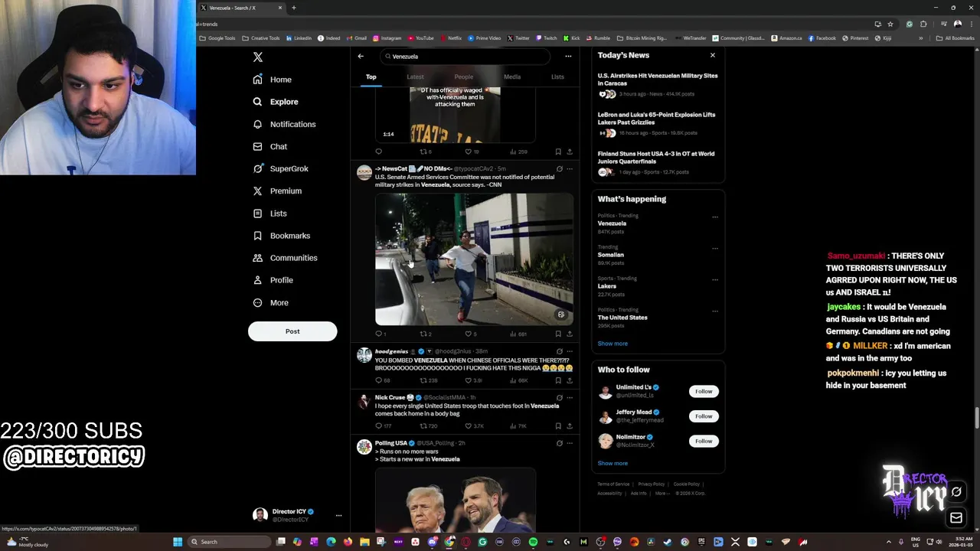Open the weather widget on the taskbar
Viewport: 980px width, 551px height.
(x=28, y=542)
